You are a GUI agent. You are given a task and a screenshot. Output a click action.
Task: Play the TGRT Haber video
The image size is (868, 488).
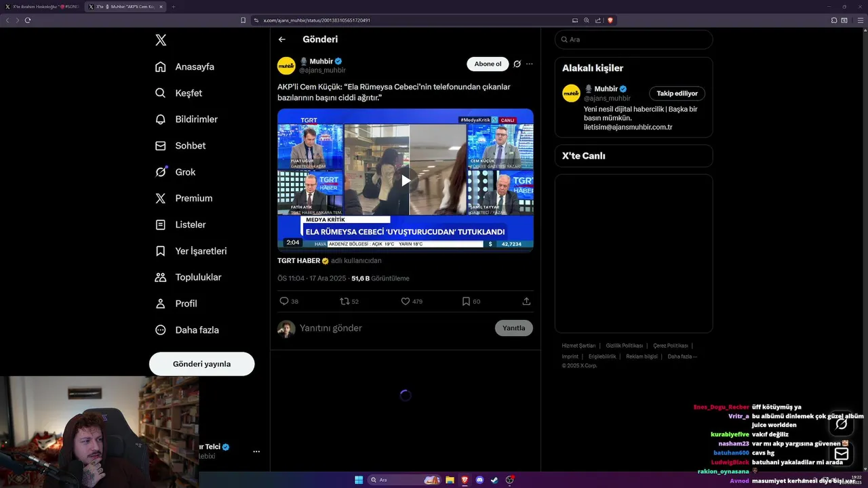(x=406, y=180)
